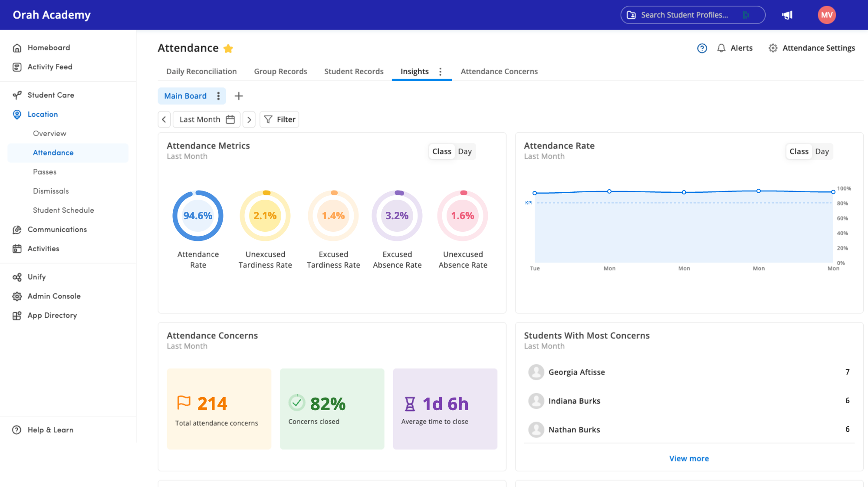Open Passes under Location
The width and height of the screenshot is (868, 487).
point(45,172)
